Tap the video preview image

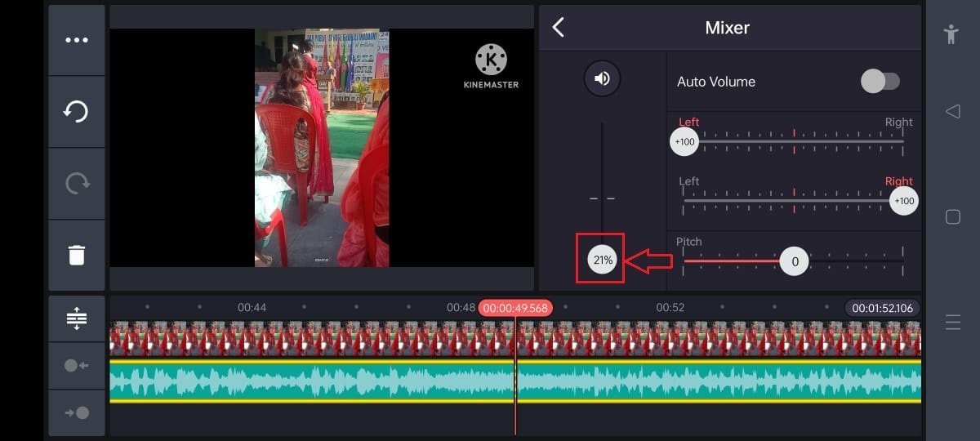[322, 148]
